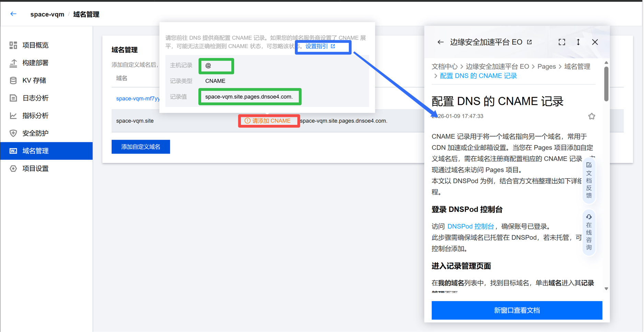The width and height of the screenshot is (644, 332).
Task: Open 项目设置 in sidebar
Action: pos(35,168)
